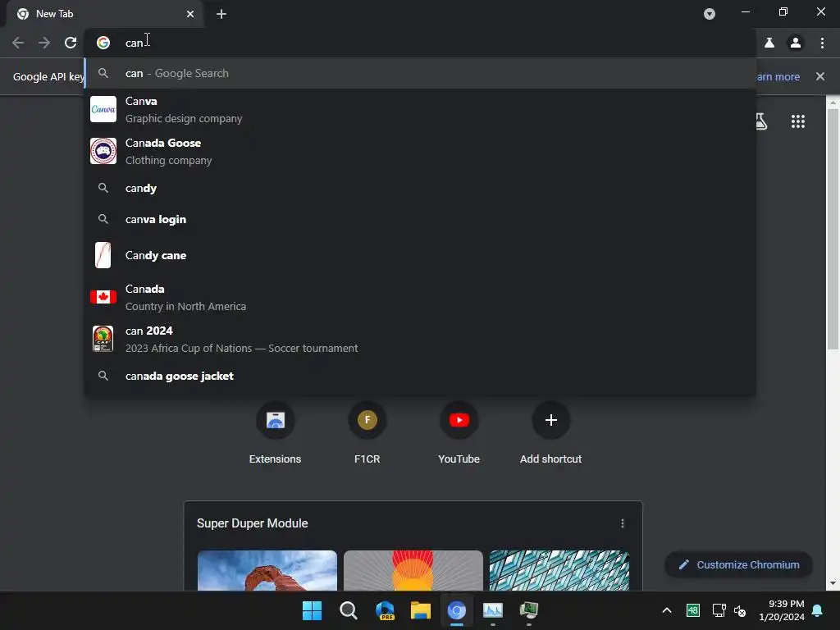The width and height of the screenshot is (840, 630).
Task: Open Windows taskbar Search
Action: [348, 610]
